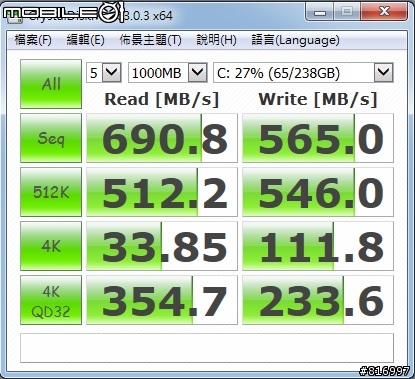This screenshot has width=415, height=379.
Task: Click the Write [MB/s] column header
Action: pos(318,99)
